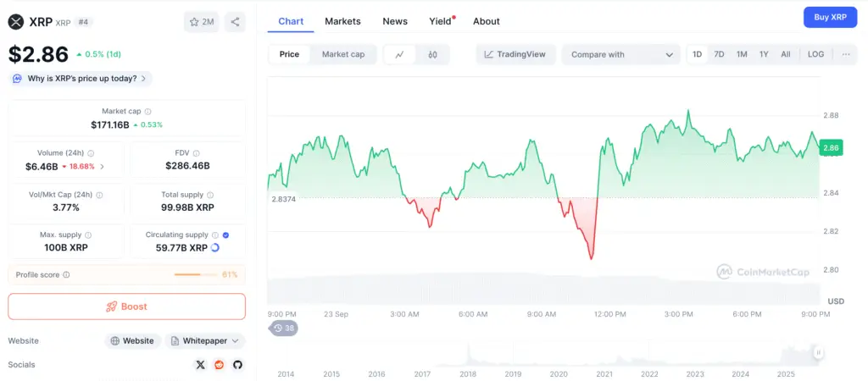Open the Reddit social link
The height and width of the screenshot is (381, 868).
point(220,365)
